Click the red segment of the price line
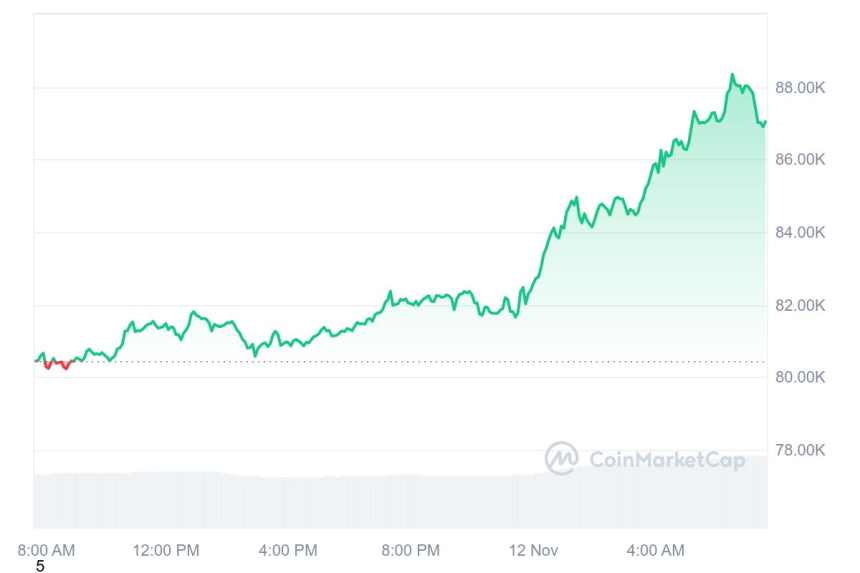 56,364
